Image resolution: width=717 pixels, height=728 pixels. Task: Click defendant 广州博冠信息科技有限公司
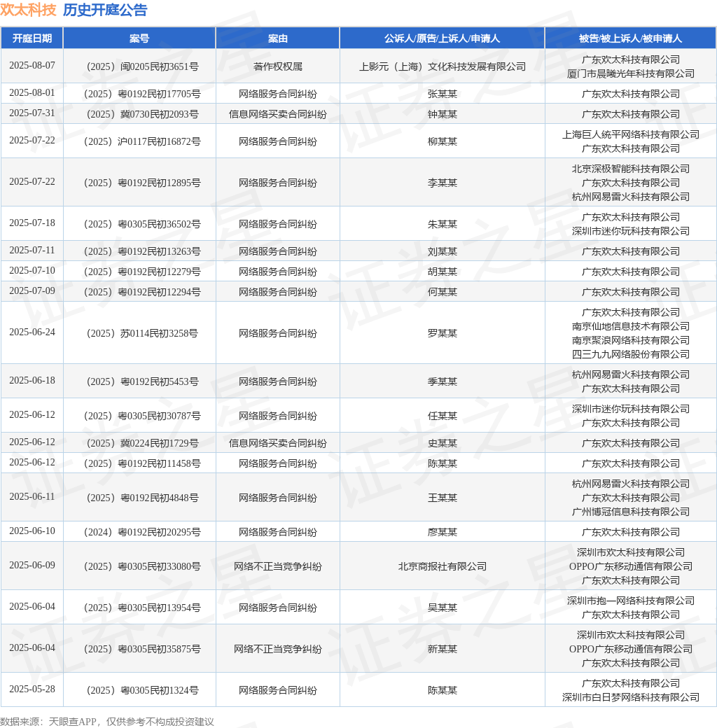(631, 512)
